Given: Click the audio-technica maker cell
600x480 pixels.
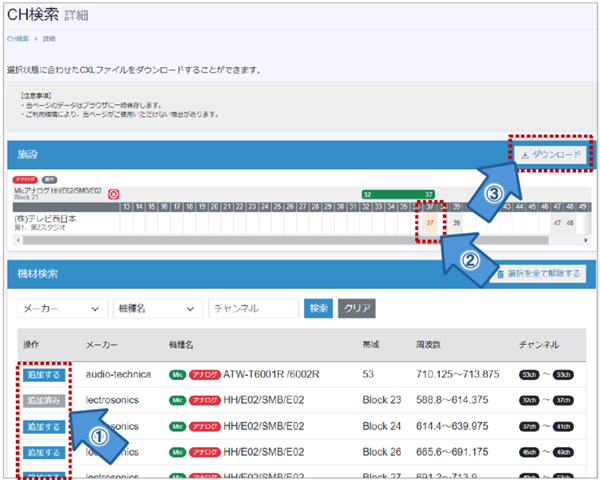Looking at the screenshot, I should click(118, 374).
